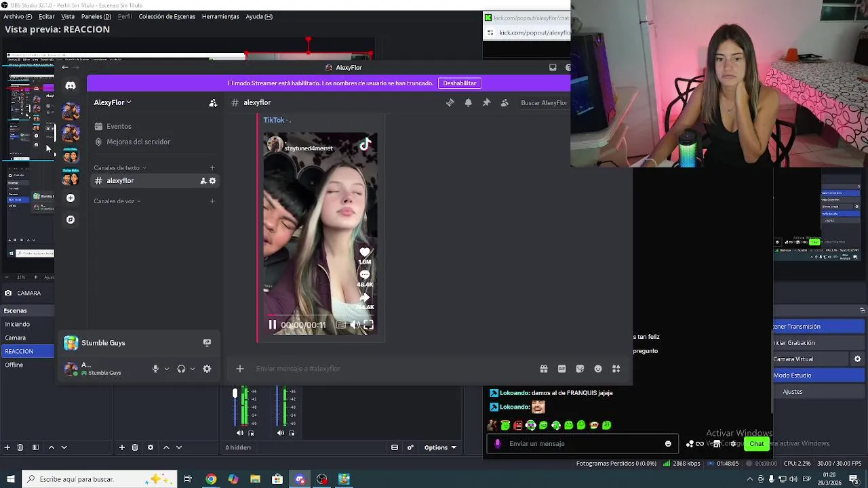Screen dimensions: 868x488
Task: Open notification bell settings for channel
Action: click(x=468, y=102)
